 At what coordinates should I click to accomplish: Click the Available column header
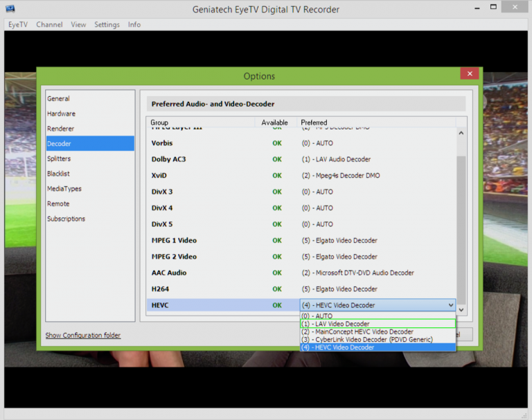click(275, 122)
